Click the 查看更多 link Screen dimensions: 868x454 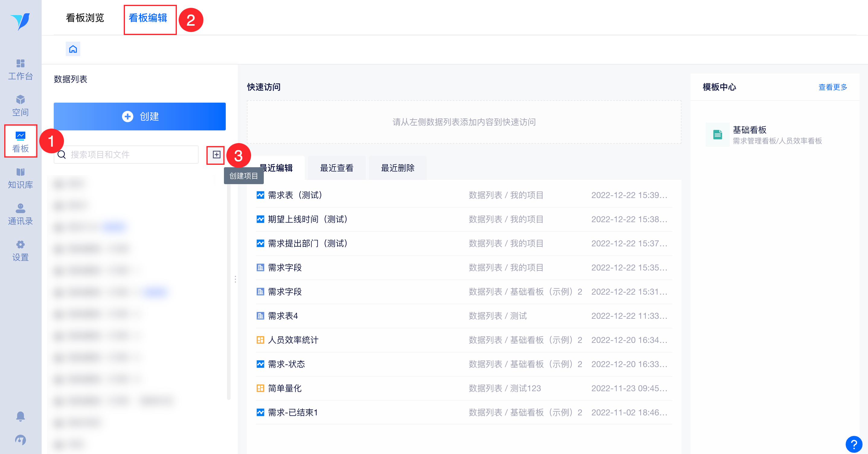tap(833, 87)
